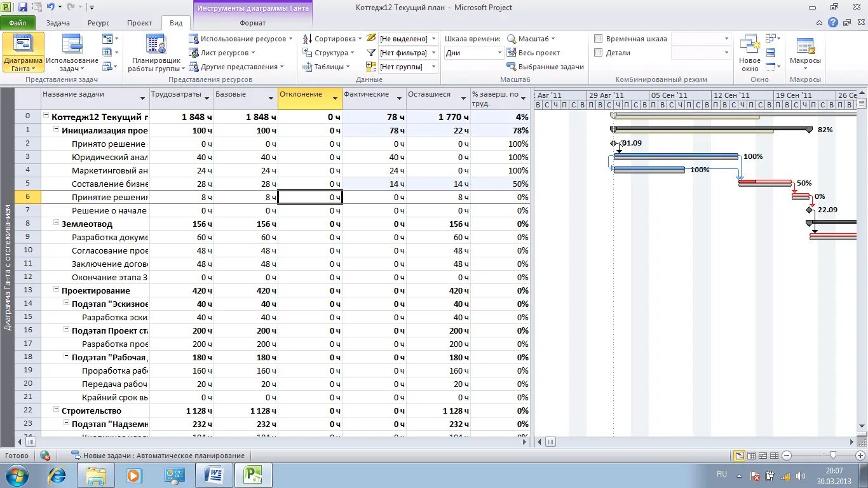Click the Новое окно button

click(750, 53)
